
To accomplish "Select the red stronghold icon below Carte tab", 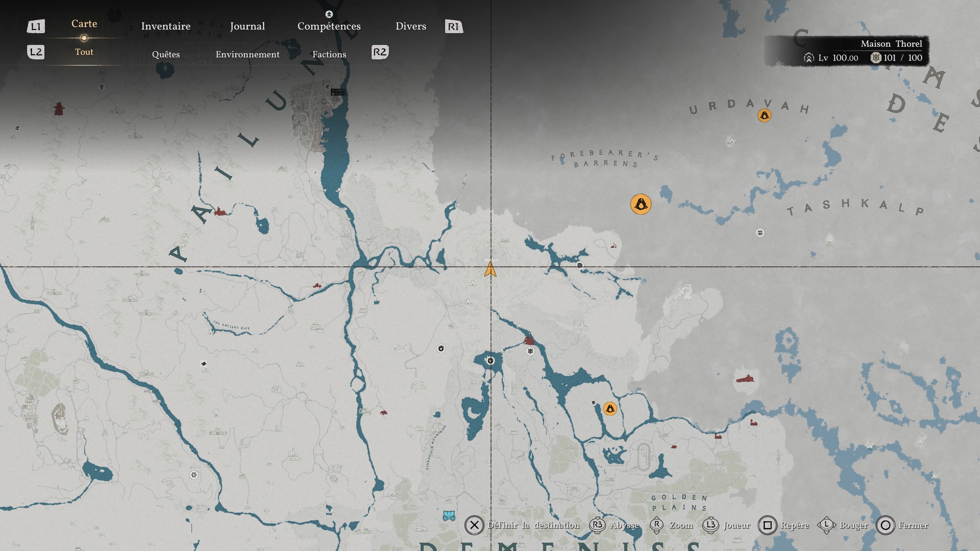I will [59, 109].
